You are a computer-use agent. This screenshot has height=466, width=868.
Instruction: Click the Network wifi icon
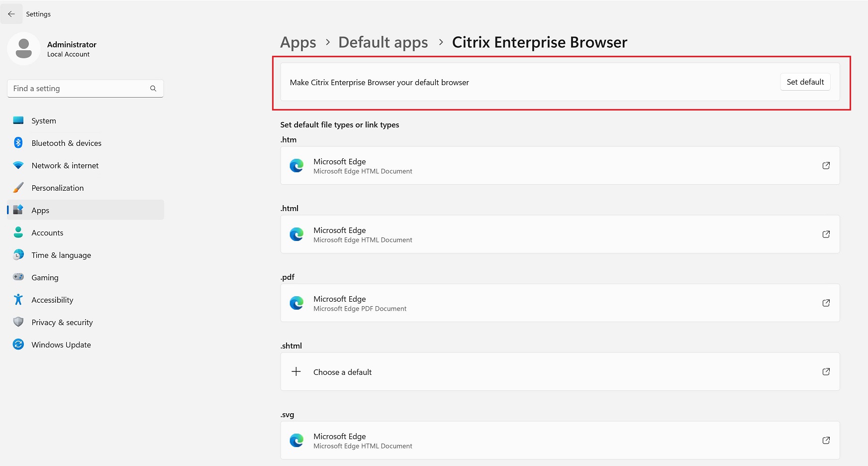18,165
